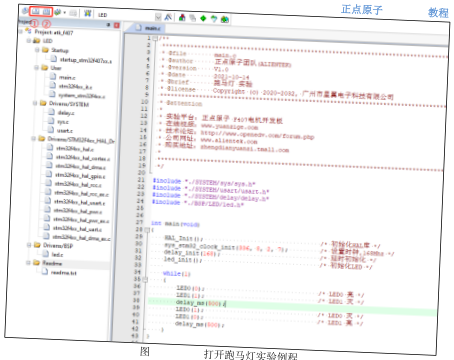Click the Batch Build icon

pos(58,12)
